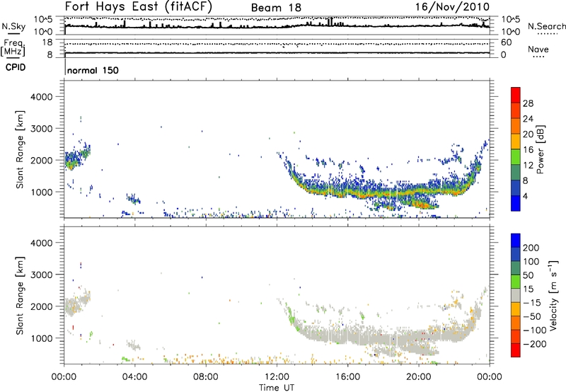Click the 'Time UT' axis title

(x=277, y=388)
